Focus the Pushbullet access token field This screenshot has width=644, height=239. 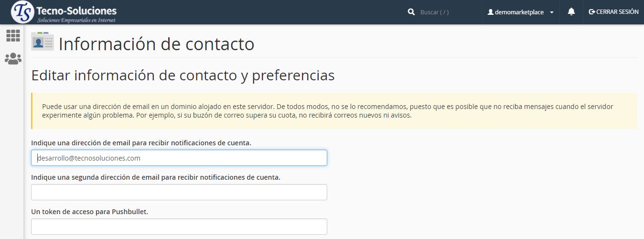(179, 227)
